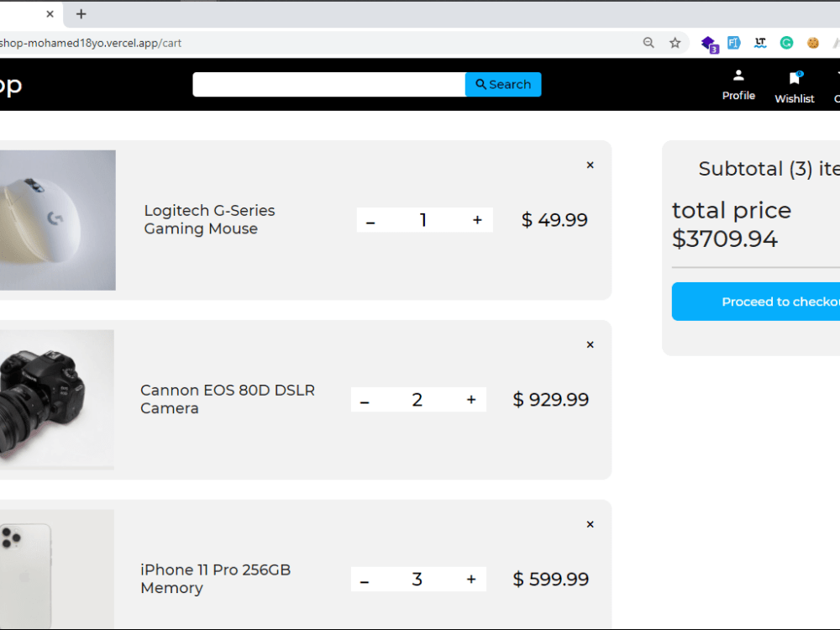Image resolution: width=840 pixels, height=630 pixels.
Task: Remove the Cannon EOS 80D from cart
Action: [x=590, y=344]
